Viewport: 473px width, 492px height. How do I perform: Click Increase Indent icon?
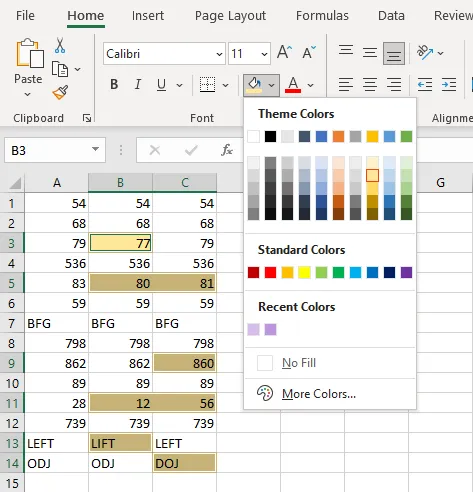click(x=449, y=85)
